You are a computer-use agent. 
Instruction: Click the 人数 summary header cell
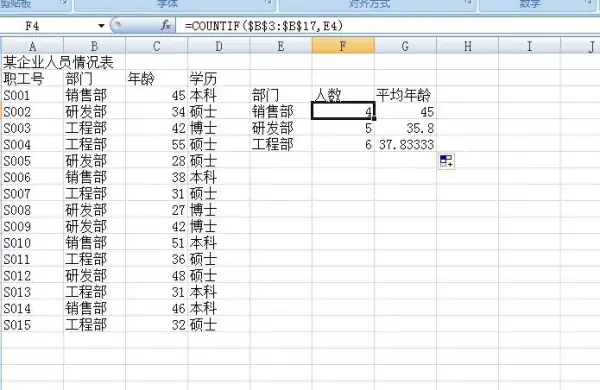click(x=343, y=95)
